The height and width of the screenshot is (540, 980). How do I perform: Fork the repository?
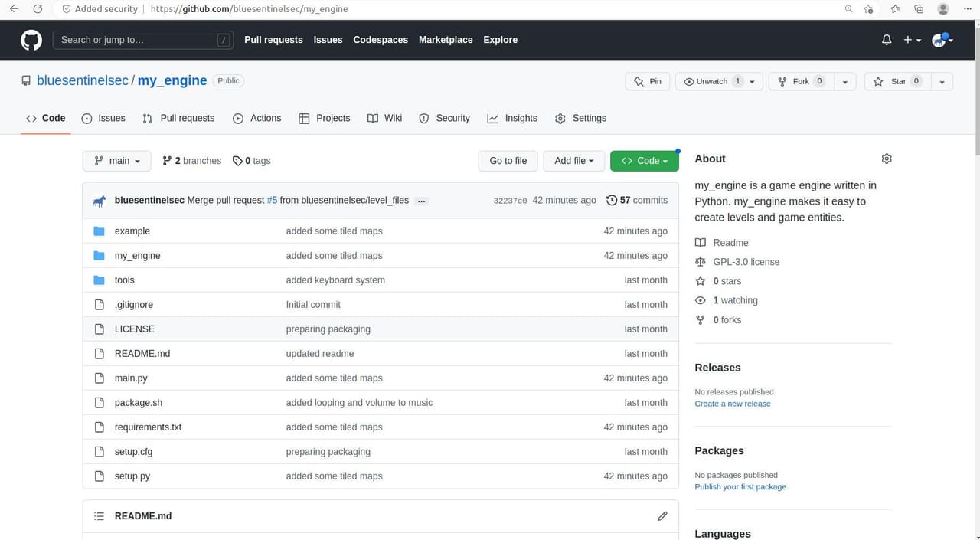coord(801,81)
